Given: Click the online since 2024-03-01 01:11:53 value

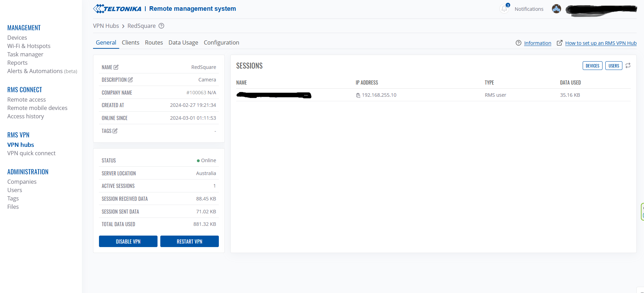Looking at the screenshot, I should pyautogui.click(x=193, y=118).
